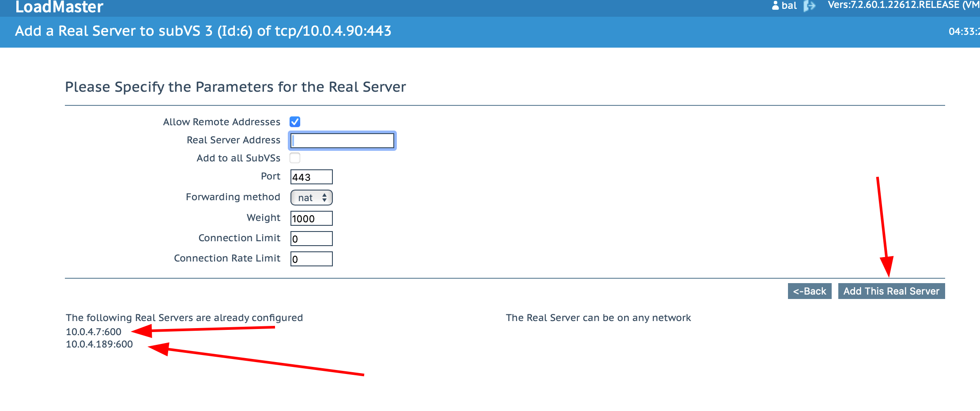Click the LoadMaster logo
This screenshot has width=980, height=411.
tap(59, 7)
